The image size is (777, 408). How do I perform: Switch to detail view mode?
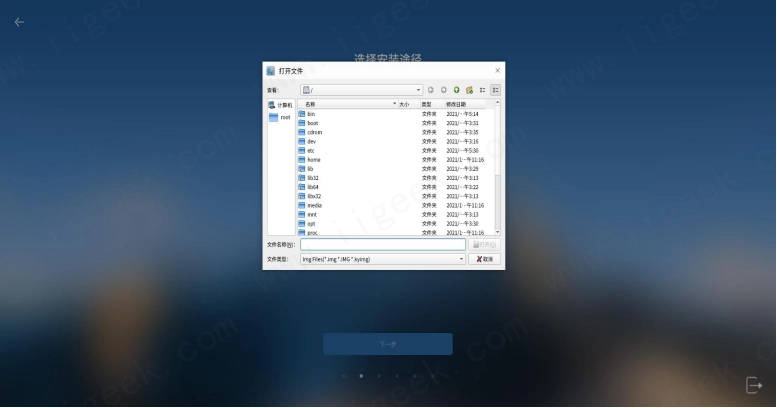pos(495,90)
